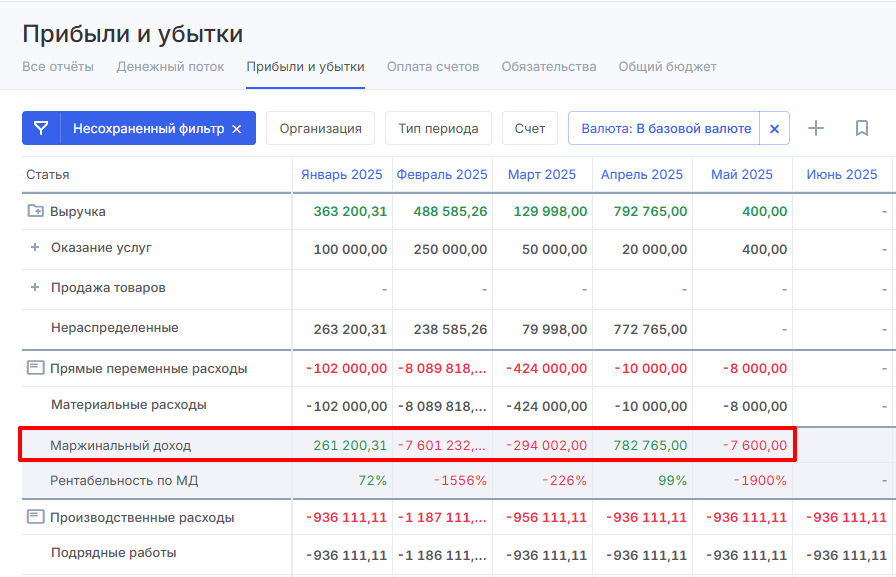The image size is (896, 577).
Task: Expand the Продажа товаров row
Action: [35, 288]
